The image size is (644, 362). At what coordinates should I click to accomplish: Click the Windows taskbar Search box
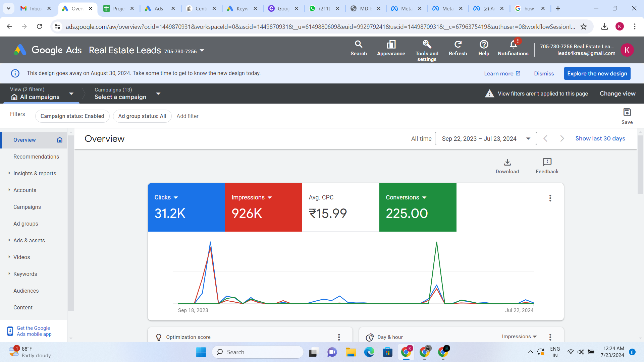(258, 352)
